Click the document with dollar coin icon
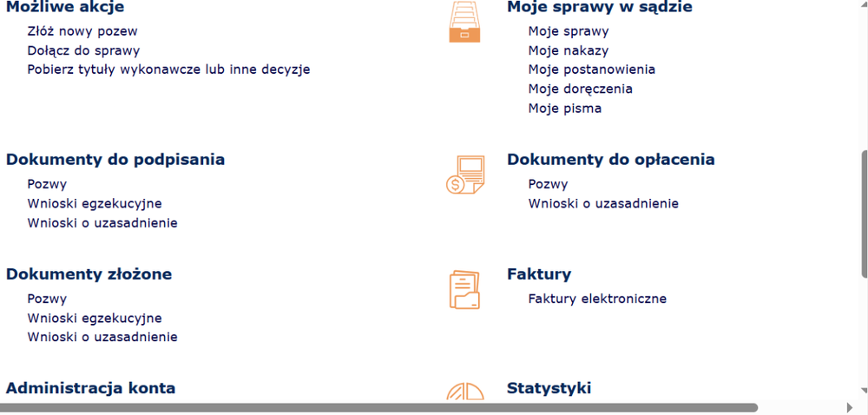Image resolution: width=868 pixels, height=415 pixels. click(x=465, y=175)
